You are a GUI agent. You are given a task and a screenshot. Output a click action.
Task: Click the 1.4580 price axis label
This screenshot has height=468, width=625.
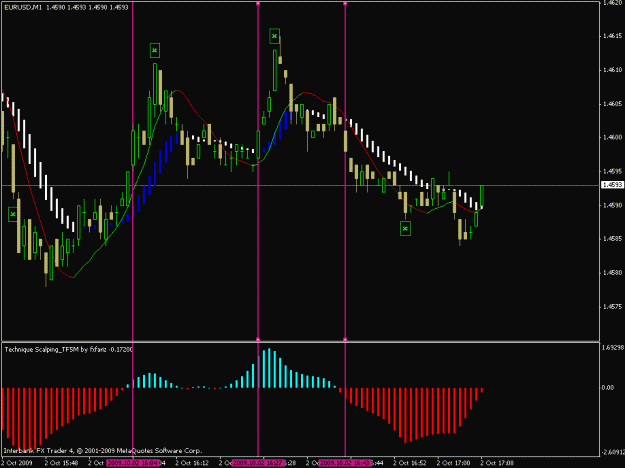click(612, 273)
